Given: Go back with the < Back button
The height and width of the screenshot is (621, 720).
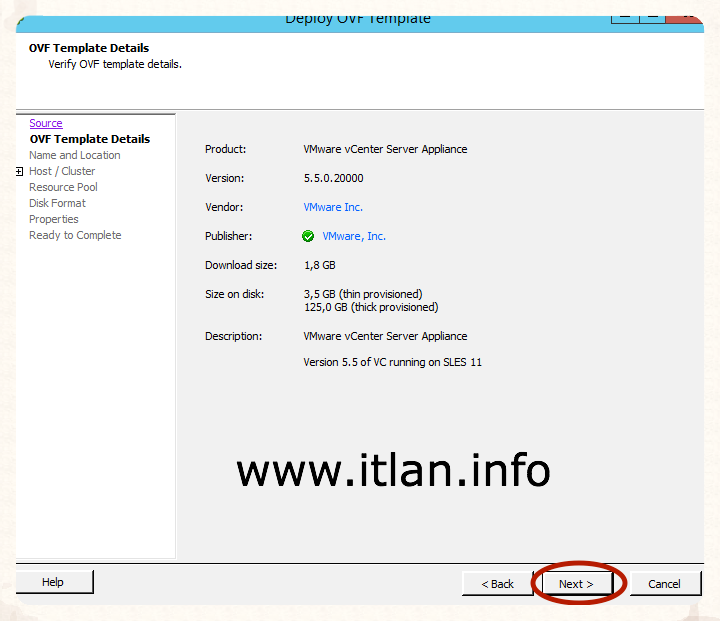Looking at the screenshot, I should 497,584.
